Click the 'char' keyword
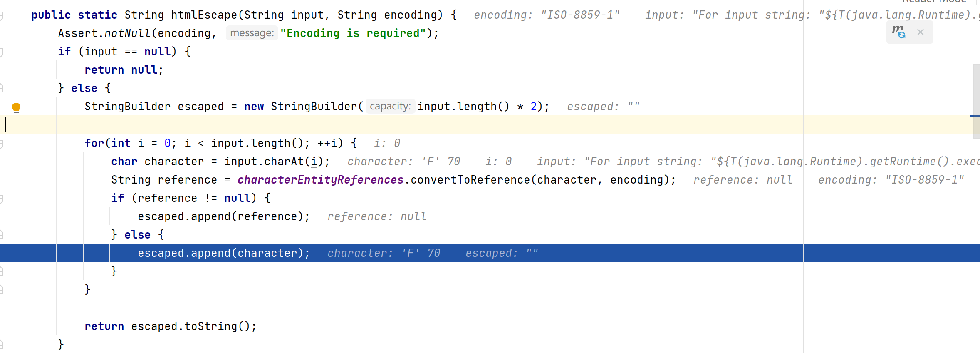The height and width of the screenshot is (353, 980). (124, 162)
